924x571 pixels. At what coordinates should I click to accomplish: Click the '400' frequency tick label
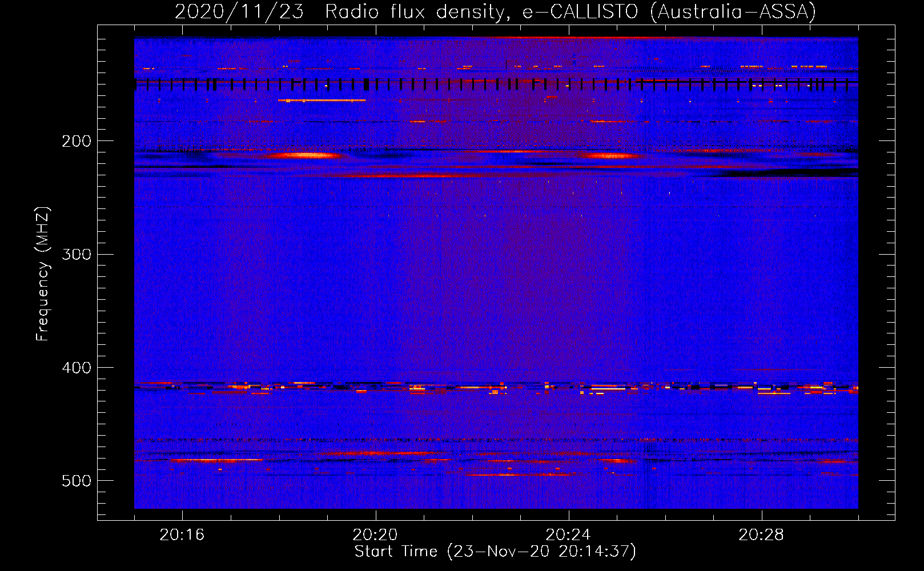[x=77, y=368]
